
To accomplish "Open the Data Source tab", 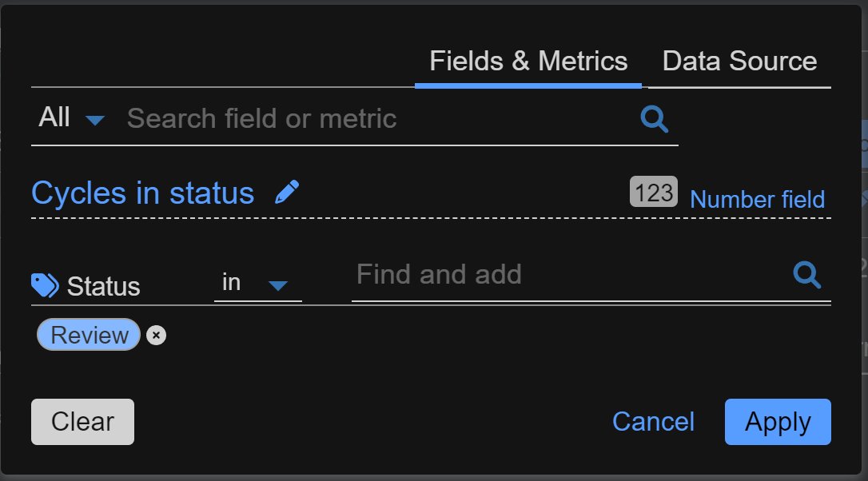I will click(739, 62).
